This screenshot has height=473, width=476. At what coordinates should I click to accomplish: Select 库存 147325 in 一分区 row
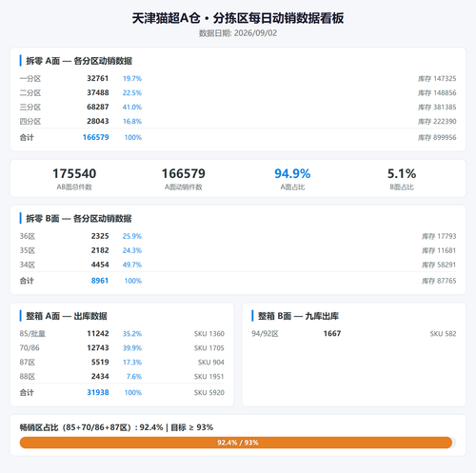437,78
